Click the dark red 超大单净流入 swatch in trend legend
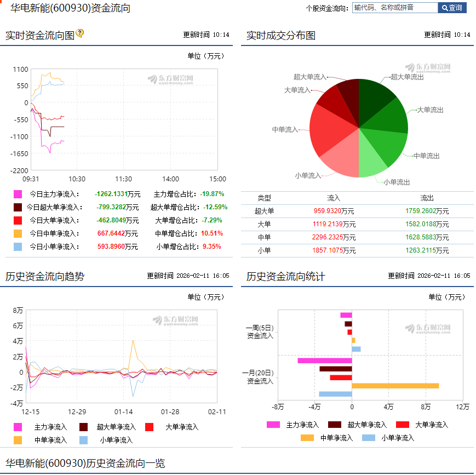The height and width of the screenshot is (475, 476). click(83, 427)
